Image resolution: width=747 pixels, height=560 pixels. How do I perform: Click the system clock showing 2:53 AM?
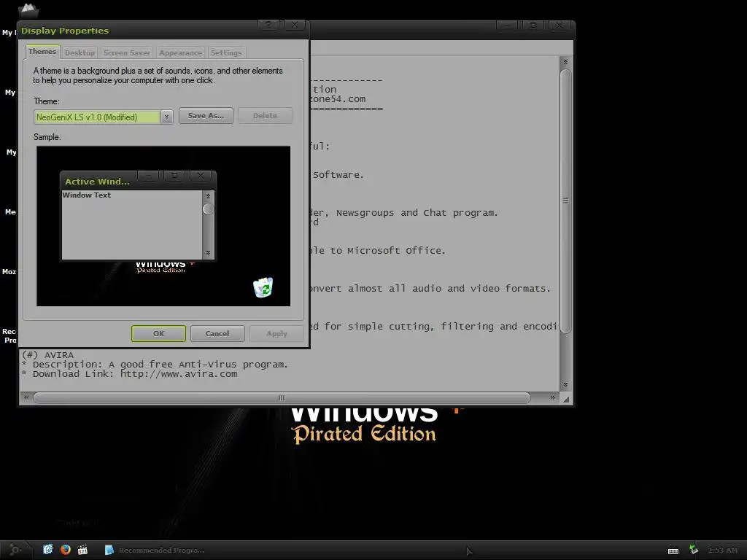[722, 550]
